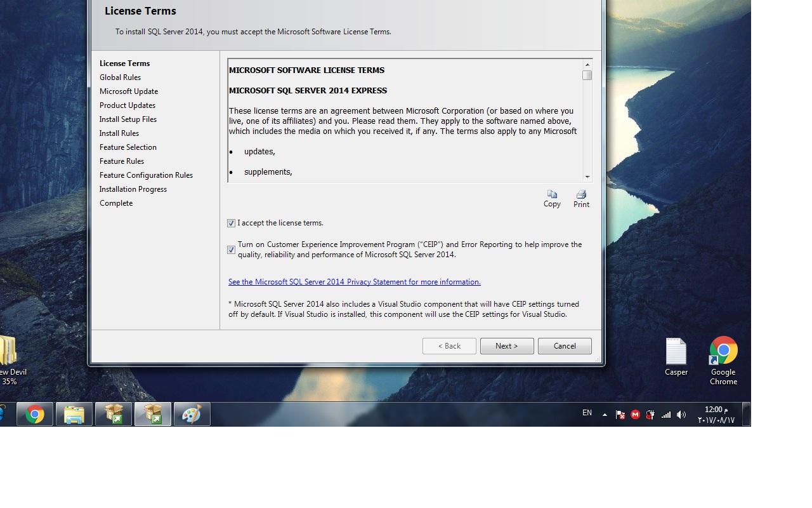Click the Cancel button
812x508 pixels.
[x=565, y=346]
